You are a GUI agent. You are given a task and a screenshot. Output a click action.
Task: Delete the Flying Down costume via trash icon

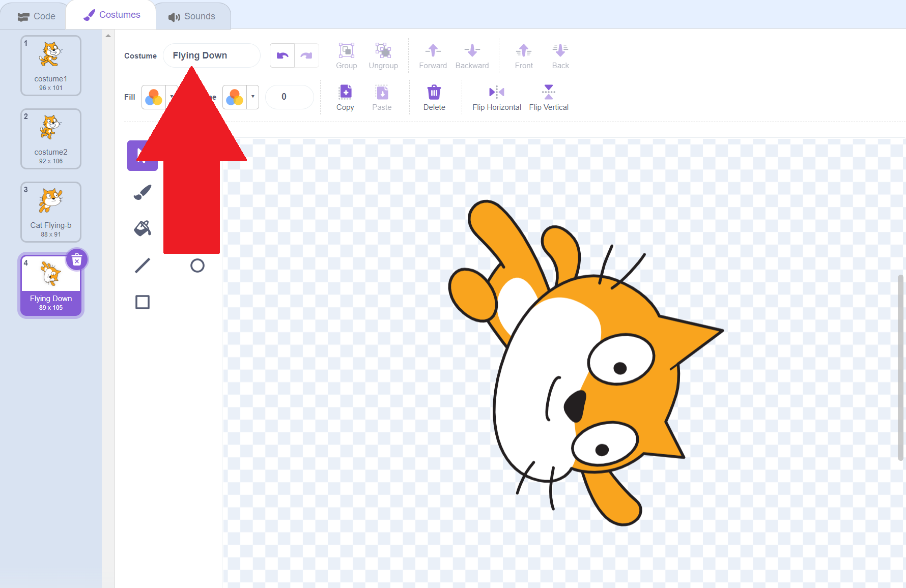77,260
